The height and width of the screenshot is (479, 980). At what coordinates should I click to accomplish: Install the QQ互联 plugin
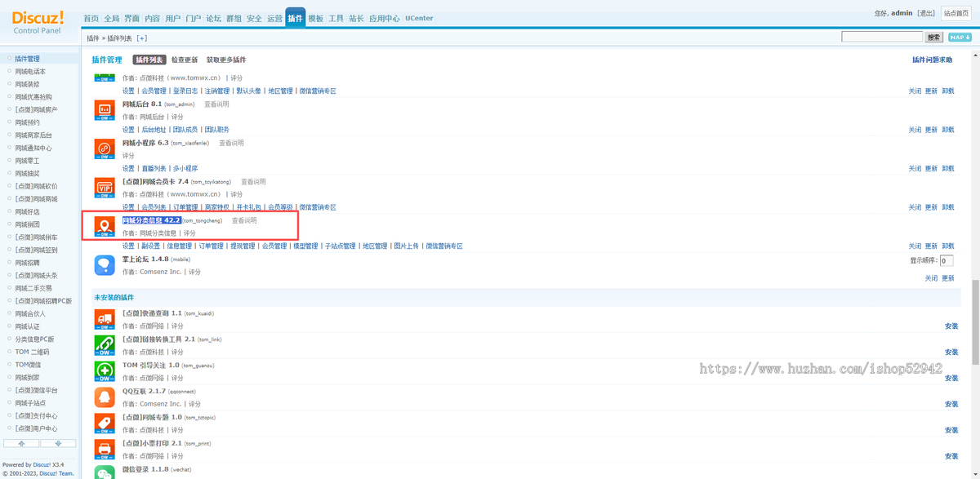pyautogui.click(x=951, y=404)
